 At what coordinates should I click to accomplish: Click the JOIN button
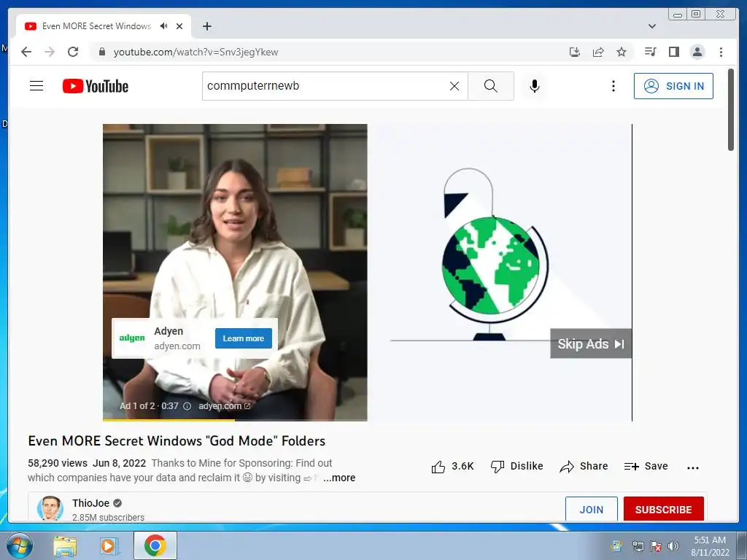coord(591,509)
